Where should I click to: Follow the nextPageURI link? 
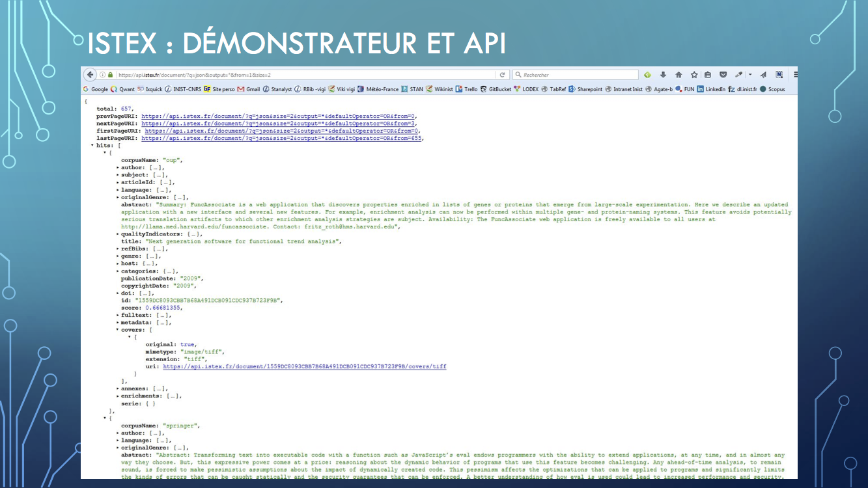pos(278,123)
